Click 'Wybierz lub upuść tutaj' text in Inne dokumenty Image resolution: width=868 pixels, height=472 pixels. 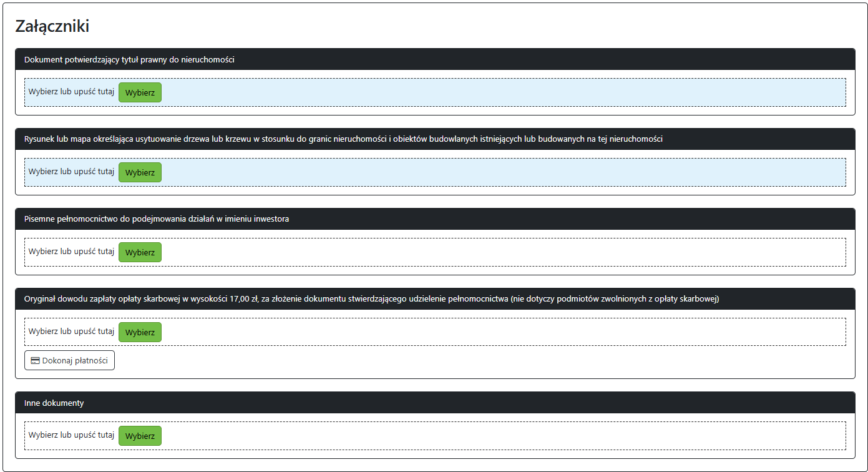coord(71,435)
